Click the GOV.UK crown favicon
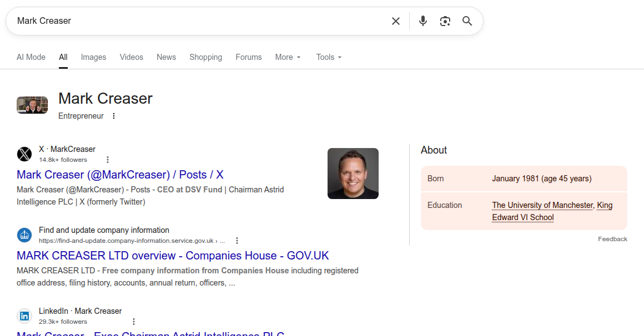 click(24, 235)
